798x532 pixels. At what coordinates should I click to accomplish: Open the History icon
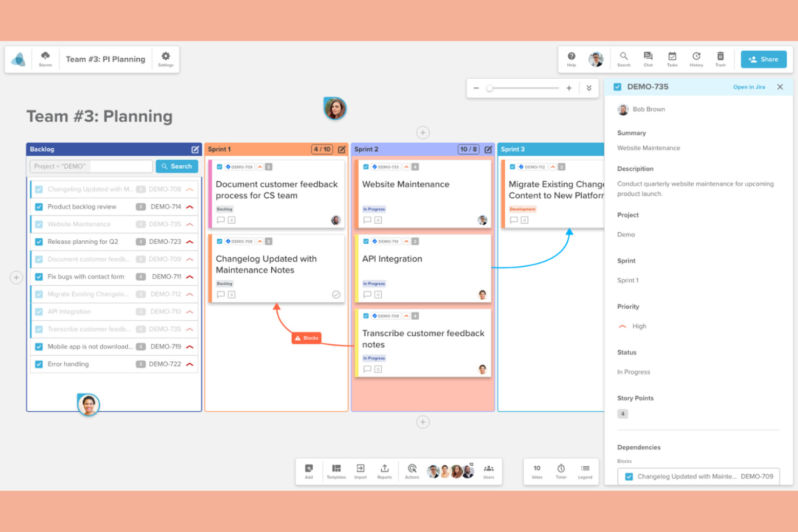click(x=696, y=58)
